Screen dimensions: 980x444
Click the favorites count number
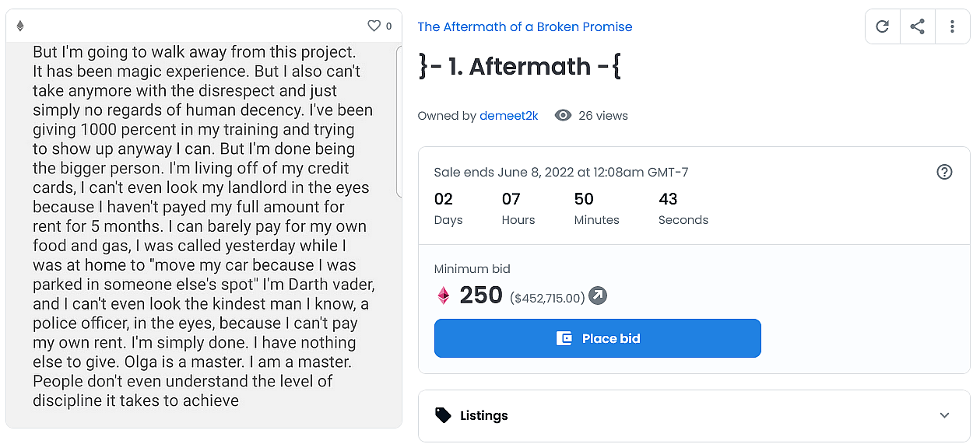pyautogui.click(x=389, y=26)
